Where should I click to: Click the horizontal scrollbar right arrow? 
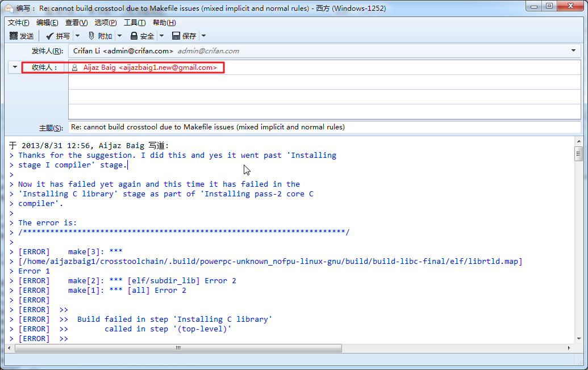[569, 348]
